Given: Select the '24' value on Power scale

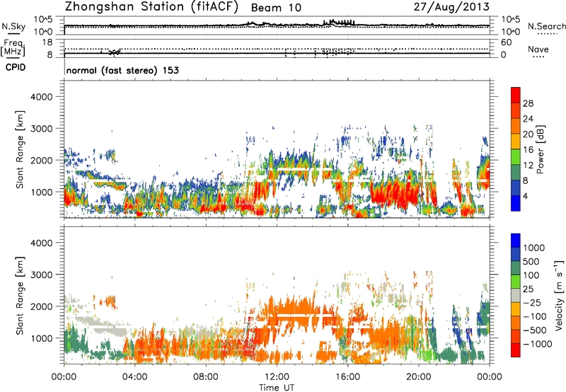Looking at the screenshot, I should (528, 119).
